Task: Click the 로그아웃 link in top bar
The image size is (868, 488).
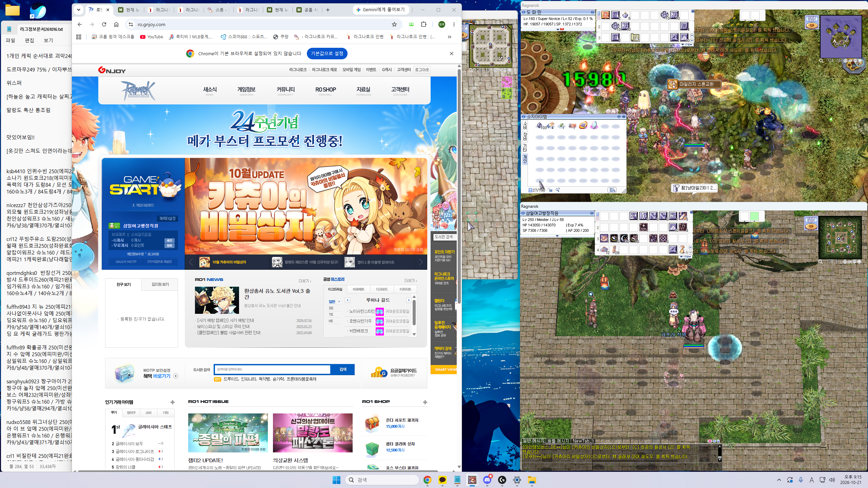Action: point(422,70)
